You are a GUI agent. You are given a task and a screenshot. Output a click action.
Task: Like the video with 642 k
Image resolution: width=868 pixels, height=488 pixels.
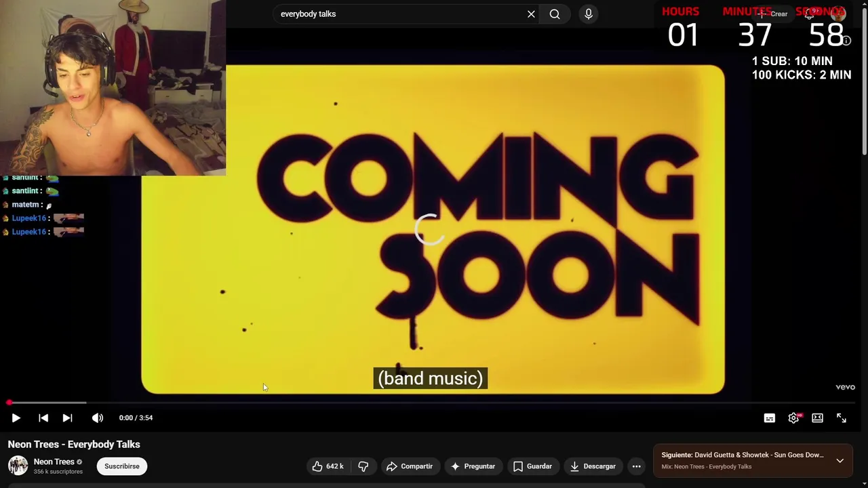click(x=328, y=466)
